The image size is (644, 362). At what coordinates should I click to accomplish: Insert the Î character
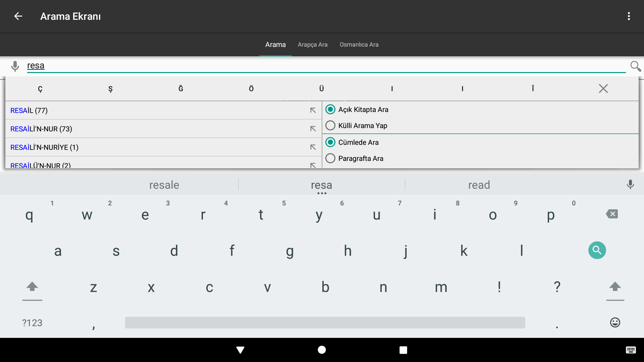point(533,88)
